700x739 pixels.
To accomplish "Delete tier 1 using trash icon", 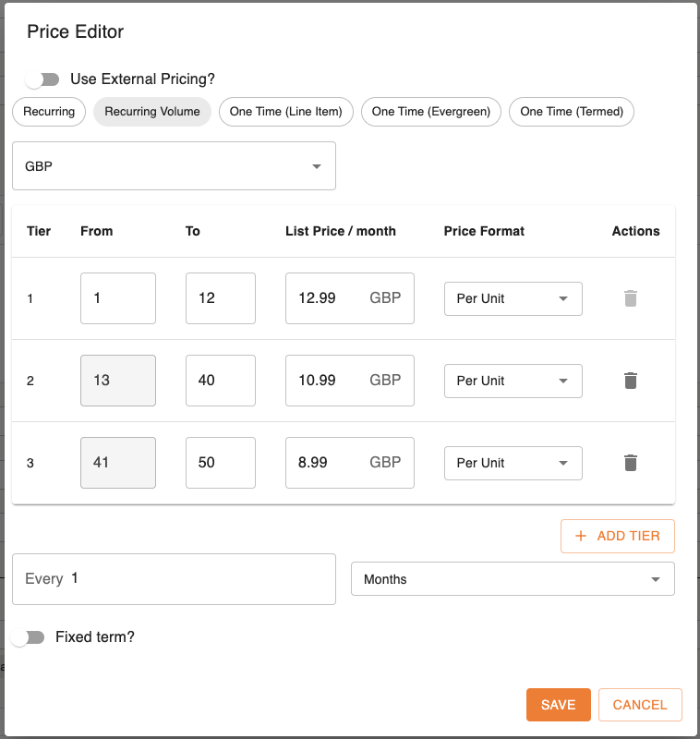I will coord(631,298).
